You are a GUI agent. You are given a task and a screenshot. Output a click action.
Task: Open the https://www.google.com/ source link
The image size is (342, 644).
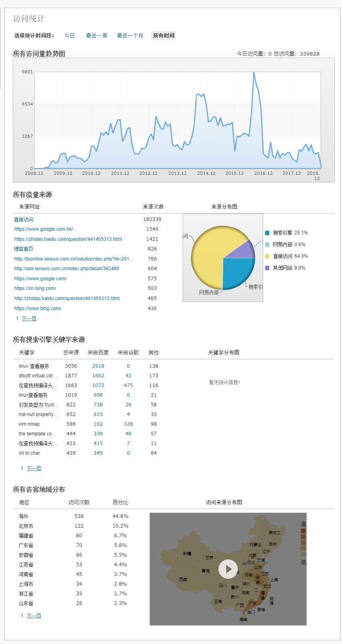pos(40,279)
